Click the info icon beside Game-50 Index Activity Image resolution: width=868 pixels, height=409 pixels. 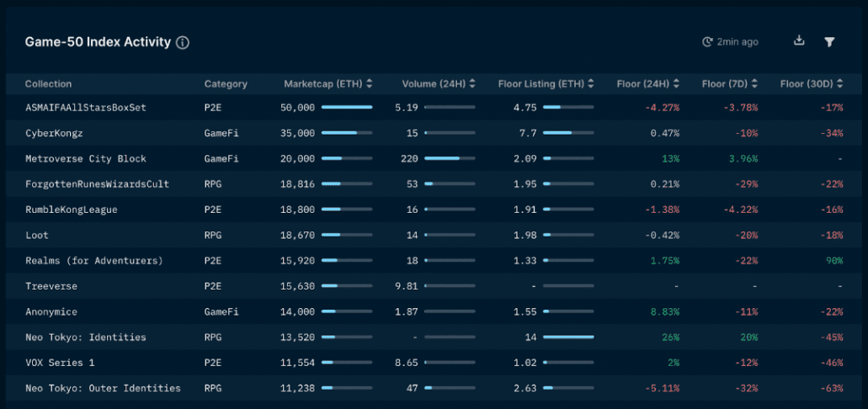click(x=183, y=43)
